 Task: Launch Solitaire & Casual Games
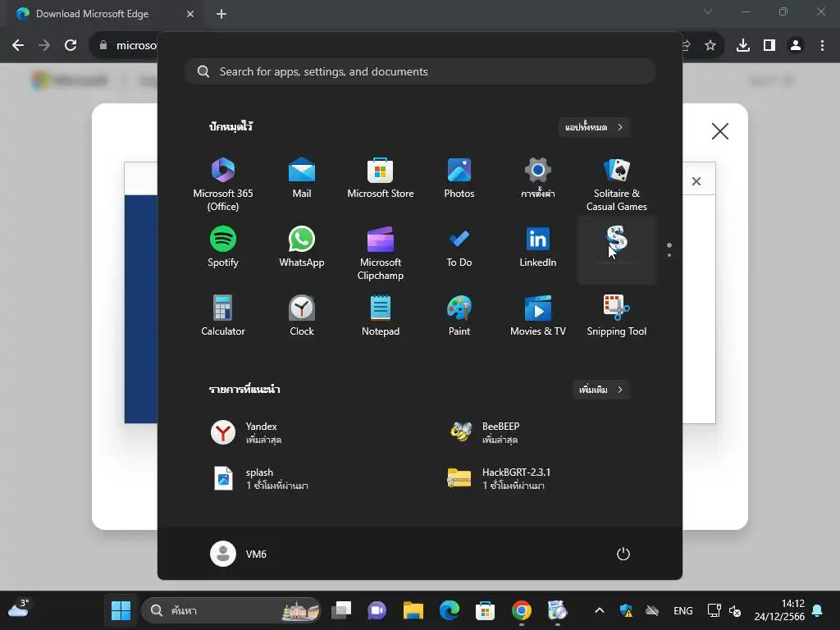click(617, 185)
